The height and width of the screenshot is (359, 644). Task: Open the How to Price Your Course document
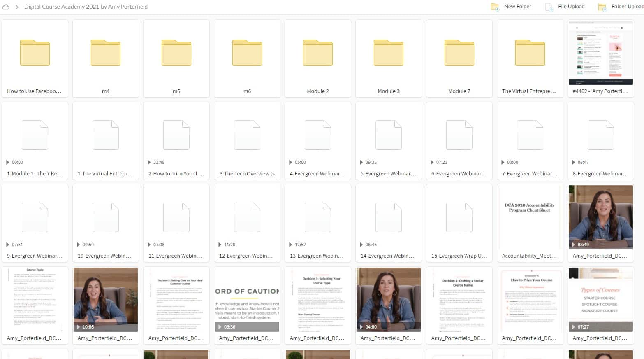click(530, 300)
